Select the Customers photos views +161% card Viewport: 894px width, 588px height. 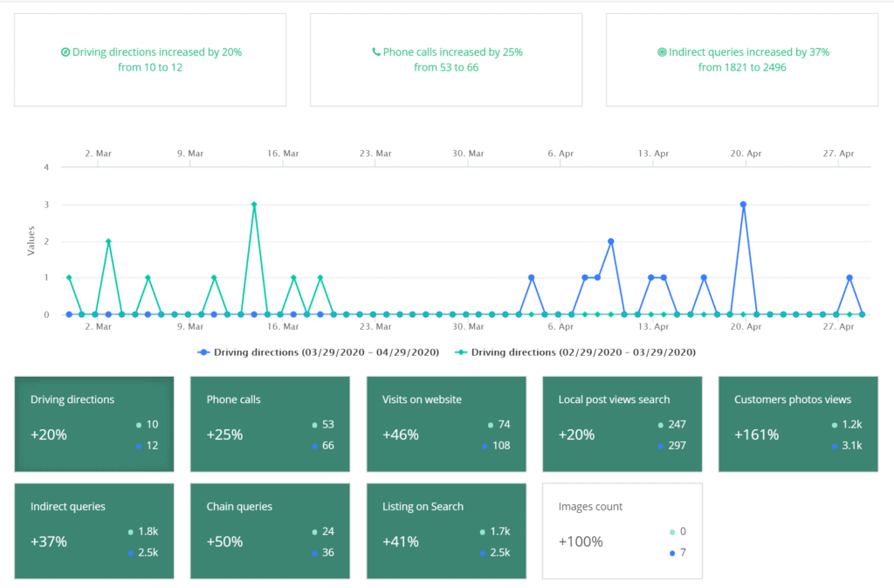[798, 424]
